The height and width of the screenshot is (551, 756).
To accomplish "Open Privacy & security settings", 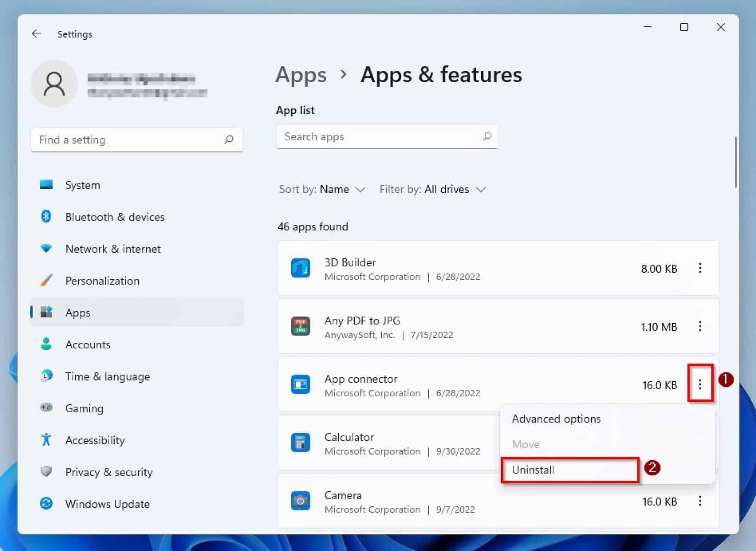I will click(x=109, y=472).
